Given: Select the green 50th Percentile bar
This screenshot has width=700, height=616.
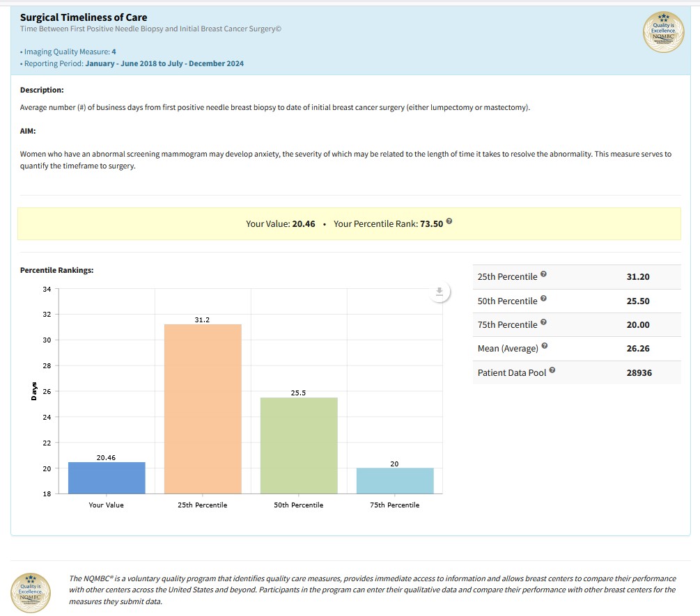Looking at the screenshot, I should (299, 445).
